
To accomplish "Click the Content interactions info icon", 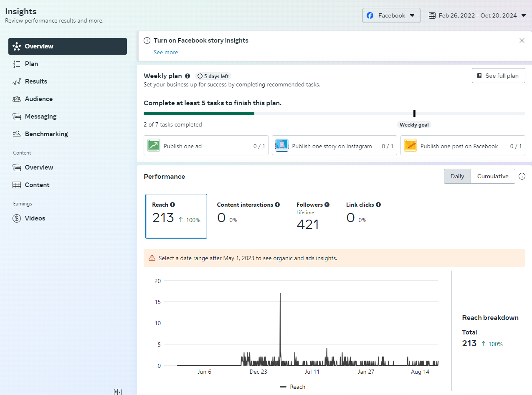I will [x=277, y=205].
